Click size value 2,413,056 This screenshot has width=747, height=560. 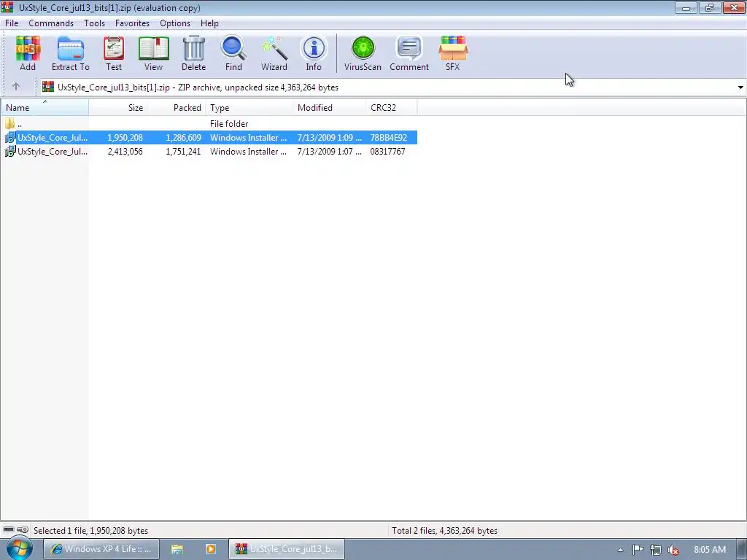coord(125,152)
